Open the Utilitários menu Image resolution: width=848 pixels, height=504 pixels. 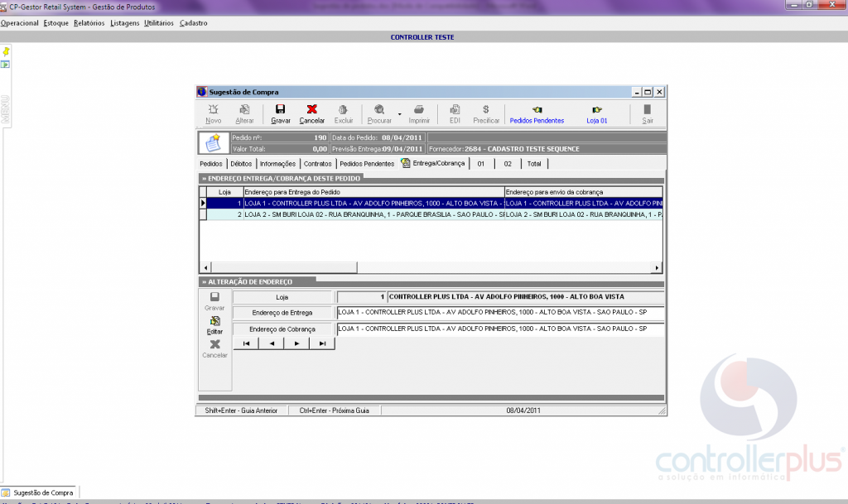(159, 23)
